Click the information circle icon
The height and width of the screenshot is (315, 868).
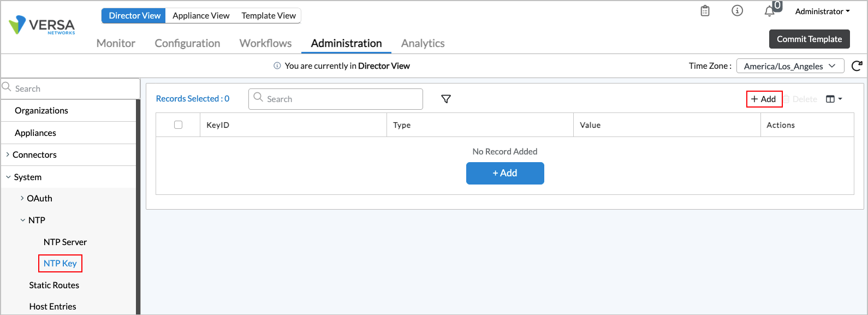click(737, 11)
